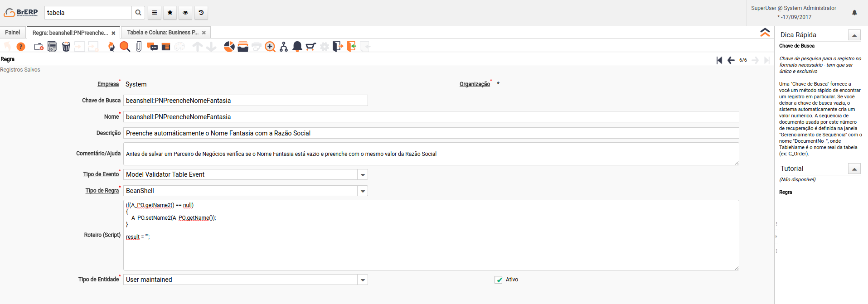Go to the first record
The height and width of the screenshot is (304, 868).
[x=719, y=60]
